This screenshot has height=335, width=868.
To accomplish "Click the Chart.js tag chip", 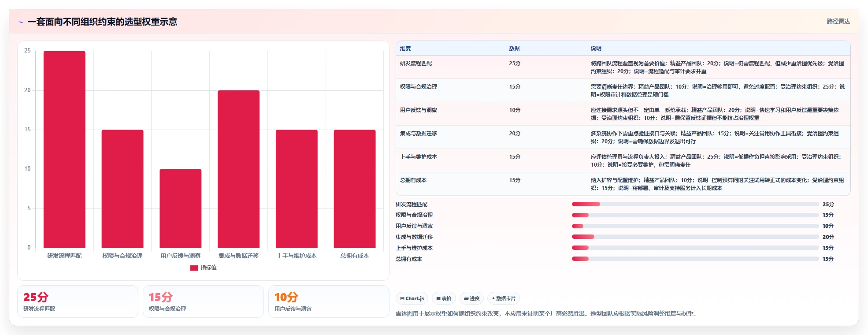I will coord(412,298).
